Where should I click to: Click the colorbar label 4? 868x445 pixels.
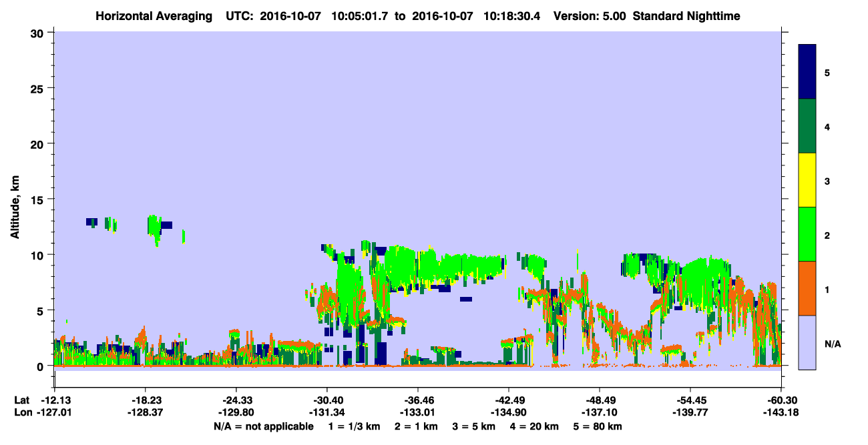pyautogui.click(x=827, y=127)
